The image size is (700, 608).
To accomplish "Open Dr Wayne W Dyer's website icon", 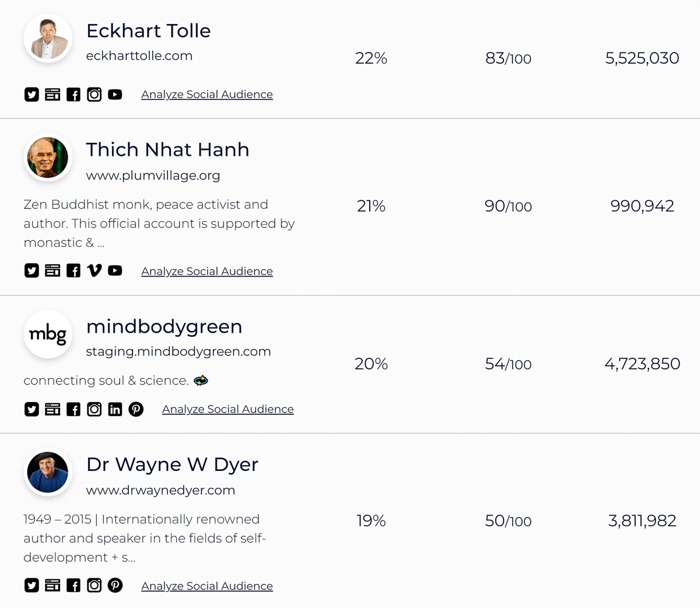I will point(52,585).
